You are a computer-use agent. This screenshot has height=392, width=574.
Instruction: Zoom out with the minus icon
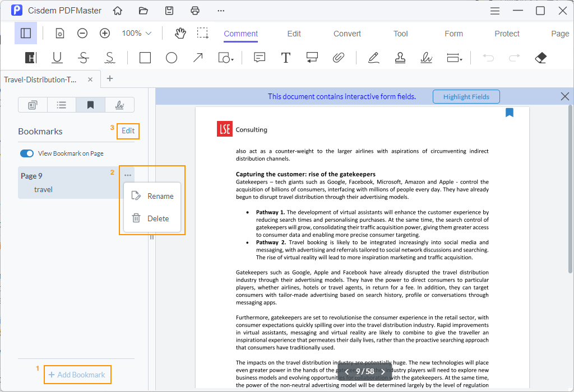(82, 33)
